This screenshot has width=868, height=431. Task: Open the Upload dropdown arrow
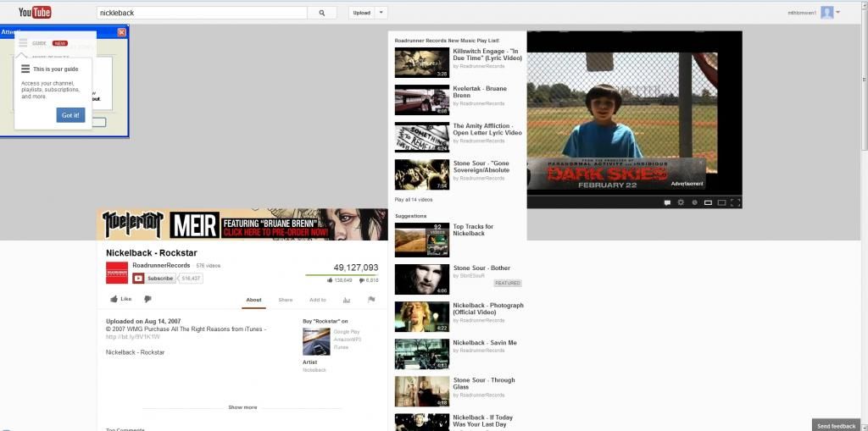click(381, 13)
